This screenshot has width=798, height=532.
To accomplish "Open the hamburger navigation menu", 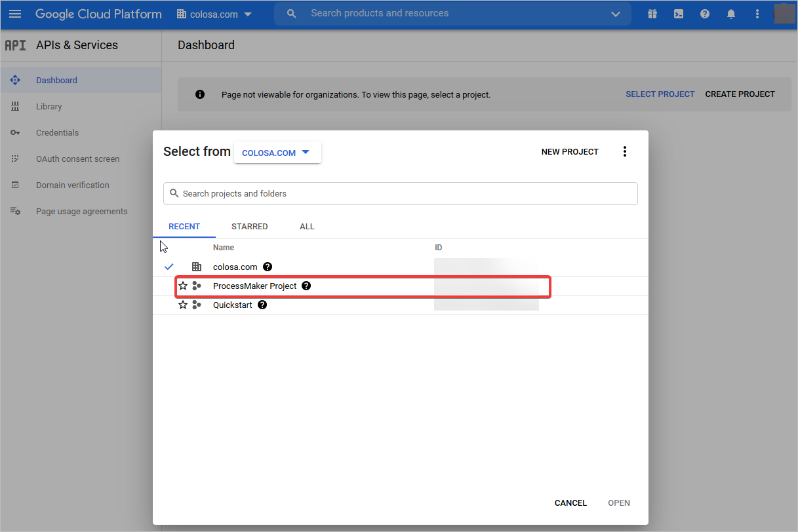I will coord(14,14).
